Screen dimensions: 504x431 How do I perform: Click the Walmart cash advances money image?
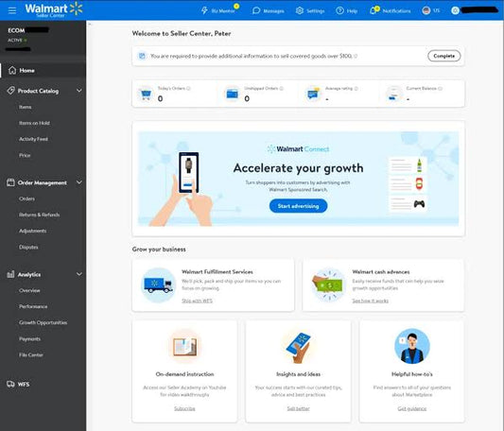(328, 284)
